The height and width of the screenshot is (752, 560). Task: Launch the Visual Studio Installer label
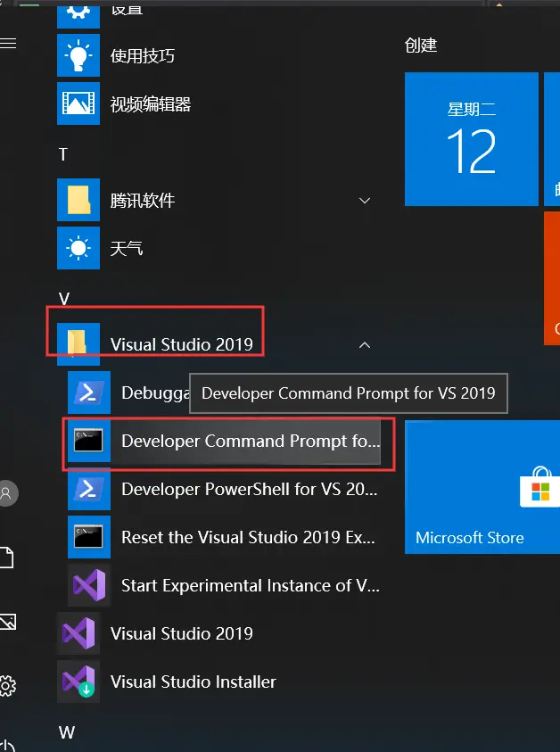click(x=194, y=682)
